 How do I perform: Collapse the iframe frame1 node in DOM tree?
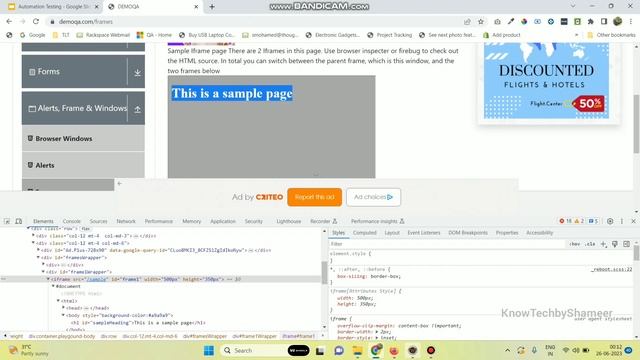[x=48, y=279]
